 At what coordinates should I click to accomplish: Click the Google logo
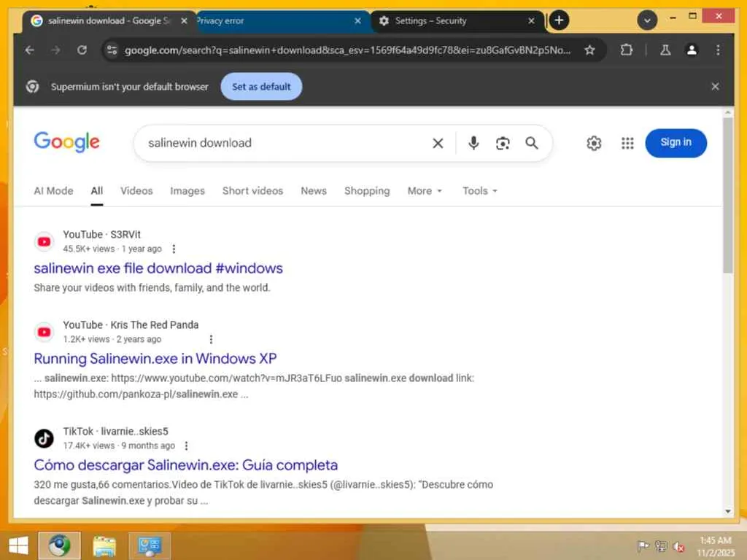click(x=66, y=142)
